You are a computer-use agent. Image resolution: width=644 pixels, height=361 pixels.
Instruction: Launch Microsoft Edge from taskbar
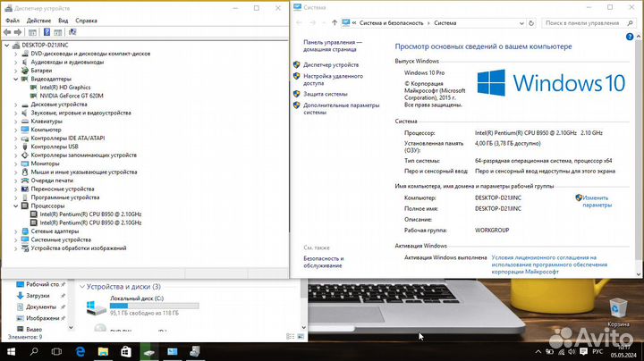(80, 351)
